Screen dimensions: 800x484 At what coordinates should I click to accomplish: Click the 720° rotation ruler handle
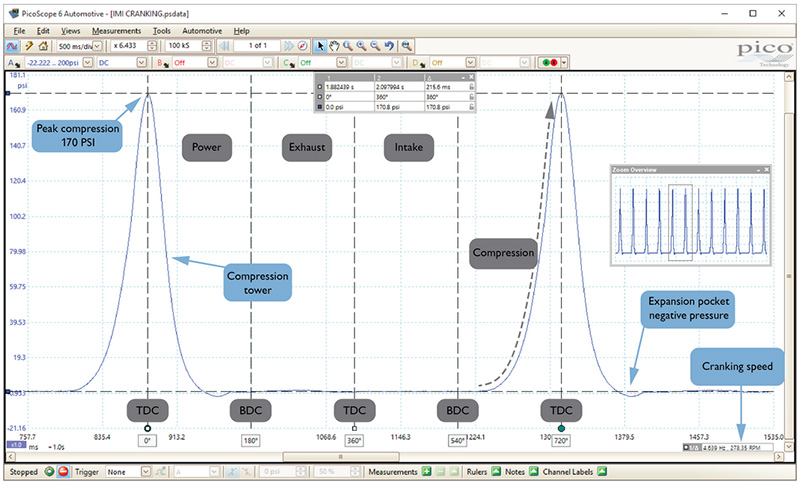click(561, 428)
